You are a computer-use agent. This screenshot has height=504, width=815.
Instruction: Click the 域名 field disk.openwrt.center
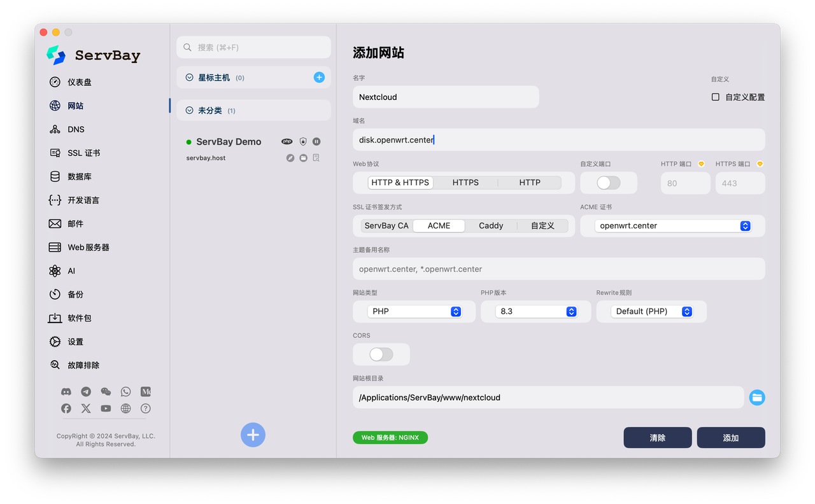click(558, 139)
